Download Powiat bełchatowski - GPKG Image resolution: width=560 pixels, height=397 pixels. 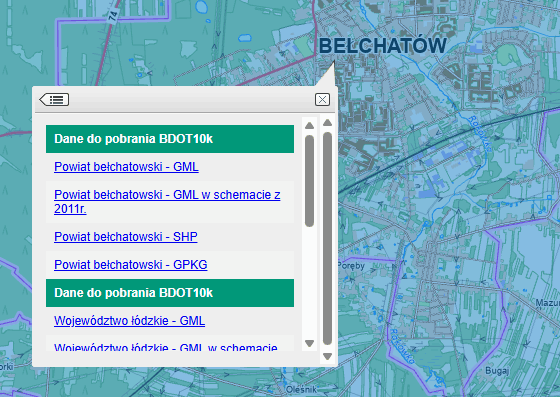pyautogui.click(x=131, y=265)
